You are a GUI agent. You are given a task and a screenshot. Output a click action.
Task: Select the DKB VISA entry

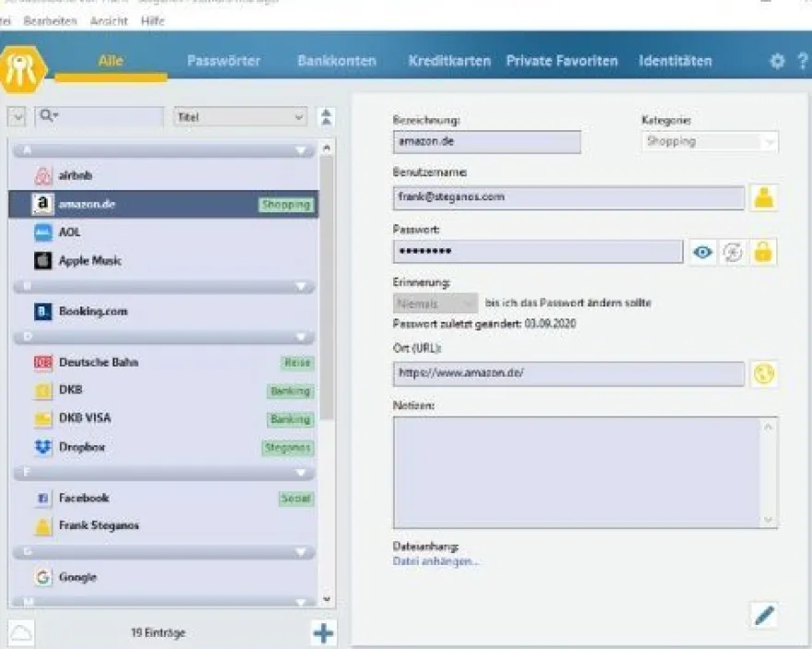click(x=163, y=418)
